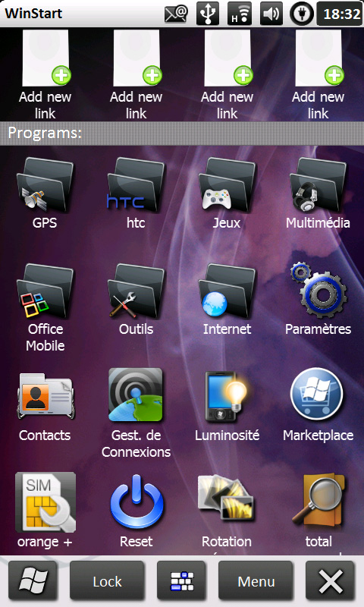Tap the USB connection status icon

(x=209, y=14)
